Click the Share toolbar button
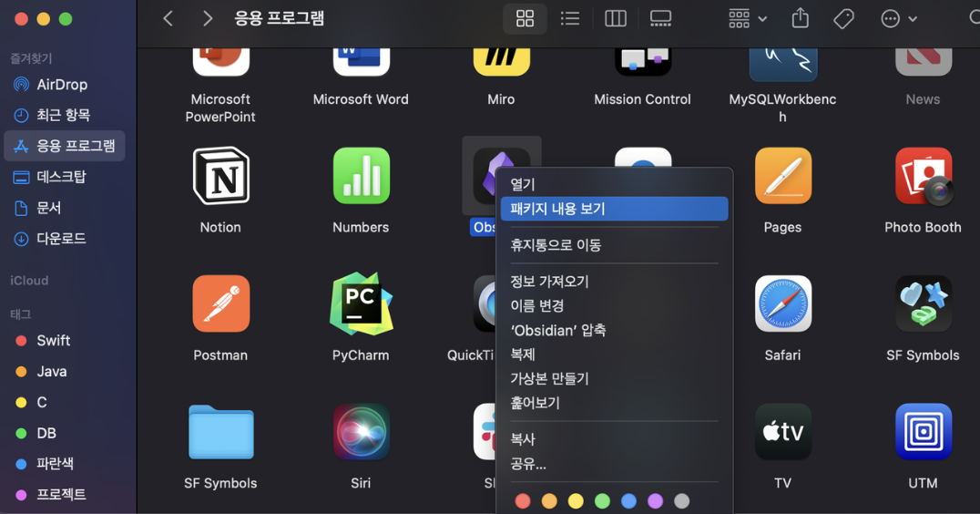 [800, 19]
